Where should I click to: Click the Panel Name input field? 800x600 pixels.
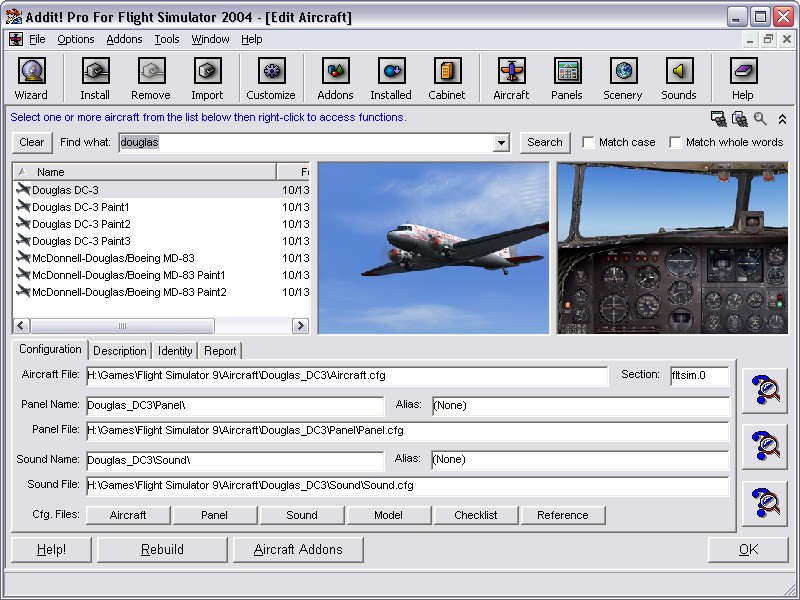[x=235, y=406]
